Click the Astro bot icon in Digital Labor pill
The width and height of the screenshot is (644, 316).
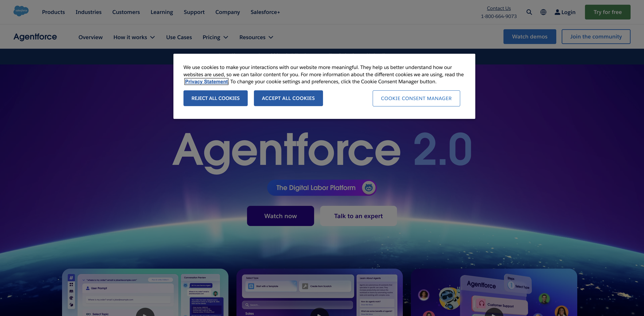point(368,188)
